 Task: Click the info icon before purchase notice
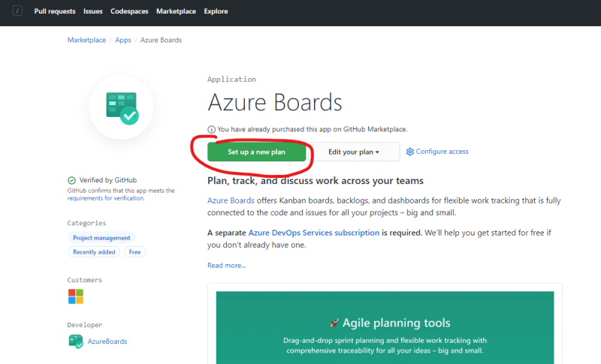211,129
